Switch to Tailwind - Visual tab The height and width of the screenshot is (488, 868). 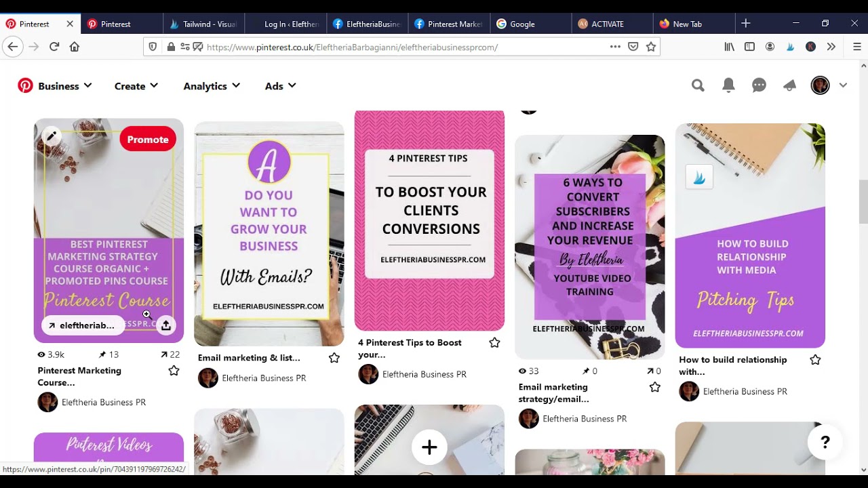[x=203, y=24]
